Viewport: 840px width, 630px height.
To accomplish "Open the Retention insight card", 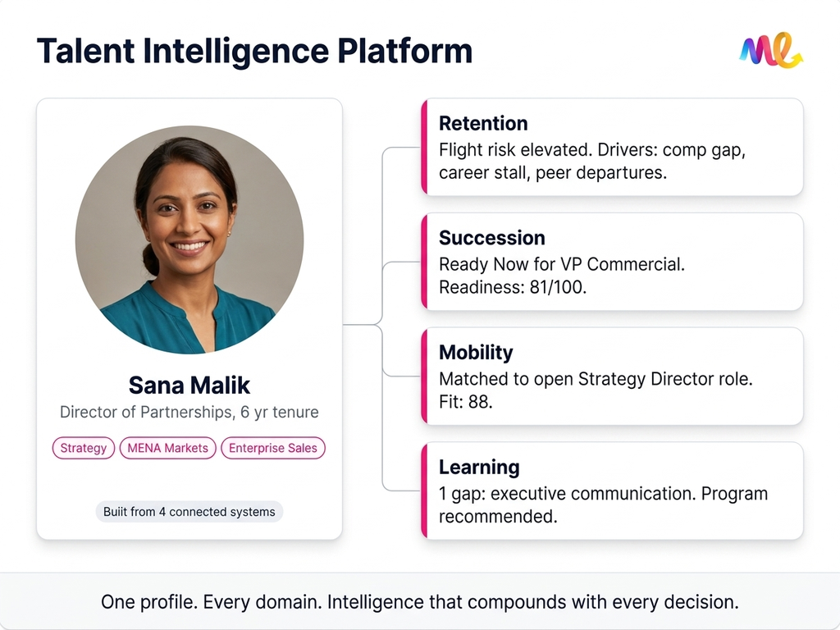I will pos(612,148).
